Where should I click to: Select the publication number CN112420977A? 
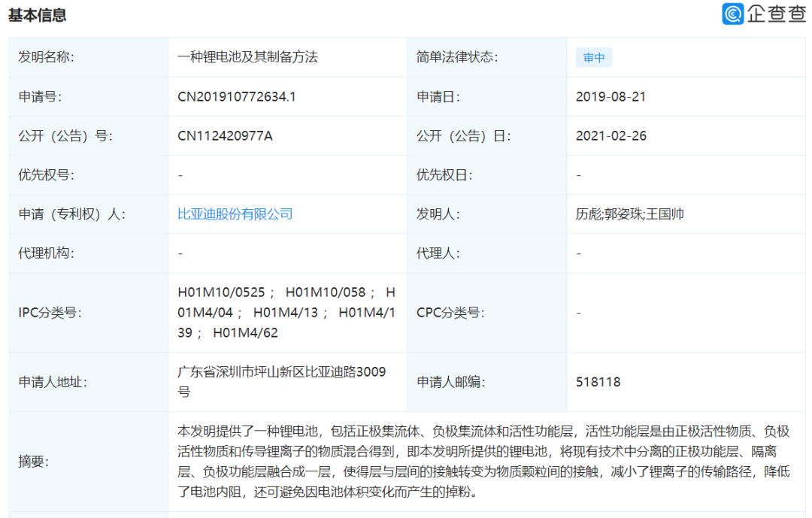coord(225,136)
